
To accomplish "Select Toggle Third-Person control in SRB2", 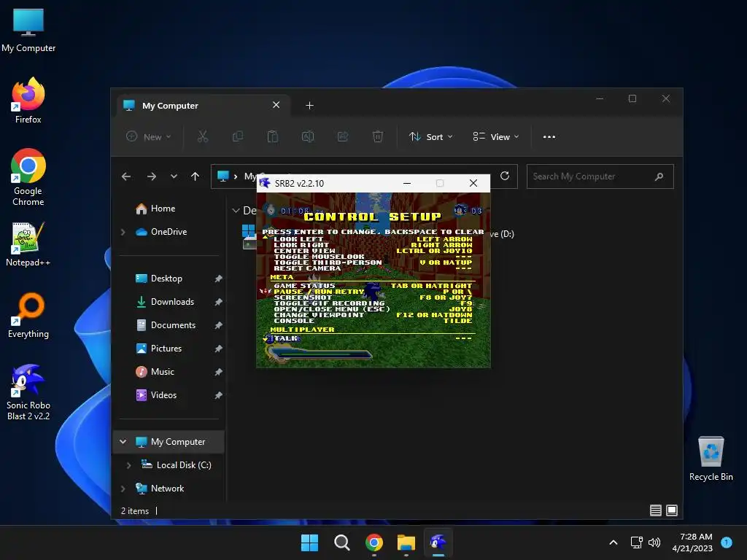I will pos(373,262).
